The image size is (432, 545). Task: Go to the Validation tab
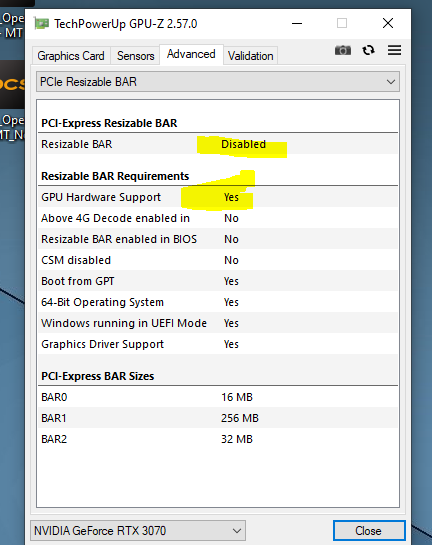(251, 56)
